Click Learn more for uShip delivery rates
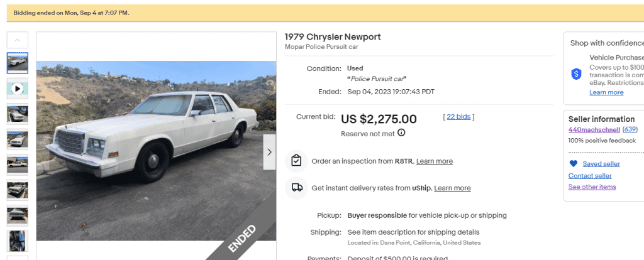The image size is (644, 260). 452,188
